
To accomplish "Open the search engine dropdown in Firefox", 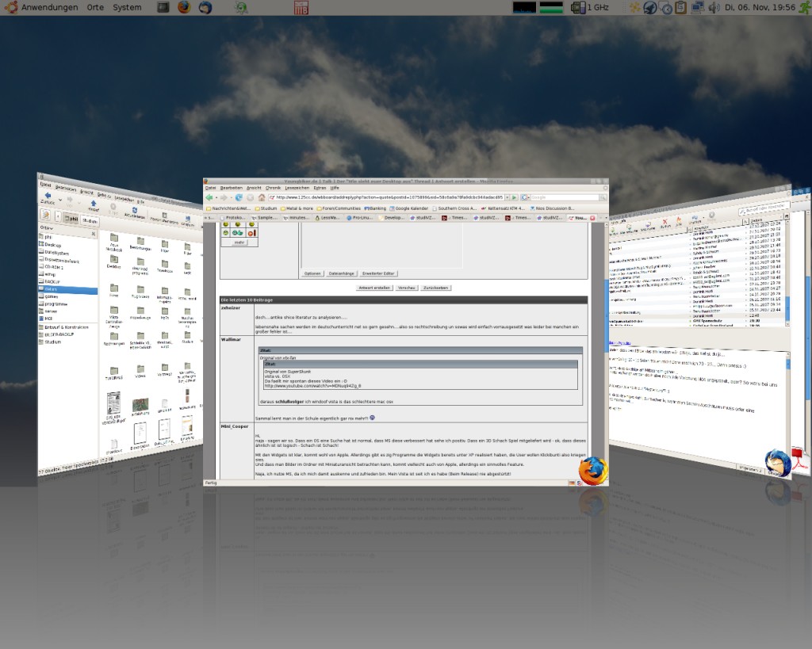I will [x=525, y=197].
